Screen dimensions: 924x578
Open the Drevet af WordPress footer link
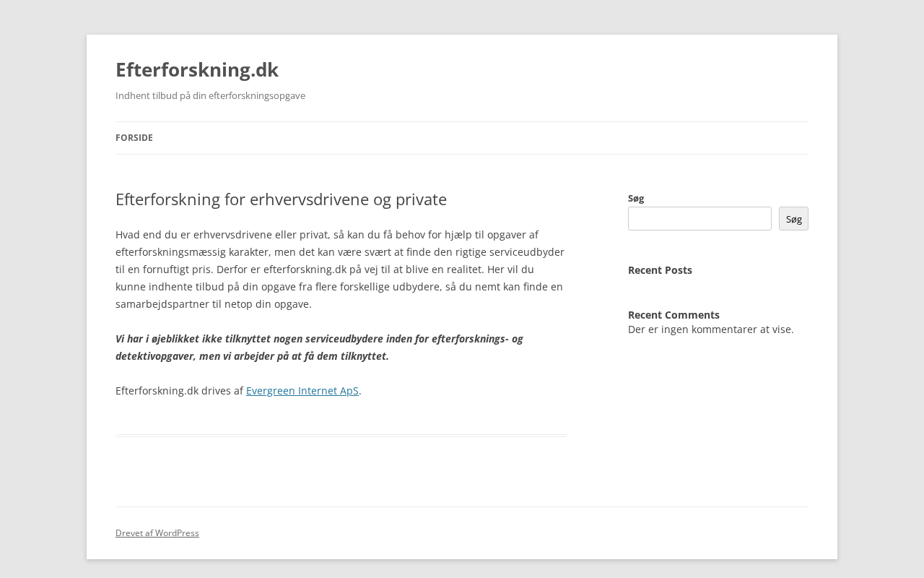click(157, 533)
